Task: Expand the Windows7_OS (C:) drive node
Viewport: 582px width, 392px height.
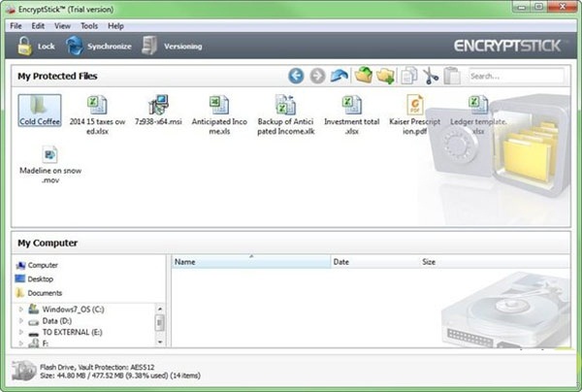Action: coord(21,308)
